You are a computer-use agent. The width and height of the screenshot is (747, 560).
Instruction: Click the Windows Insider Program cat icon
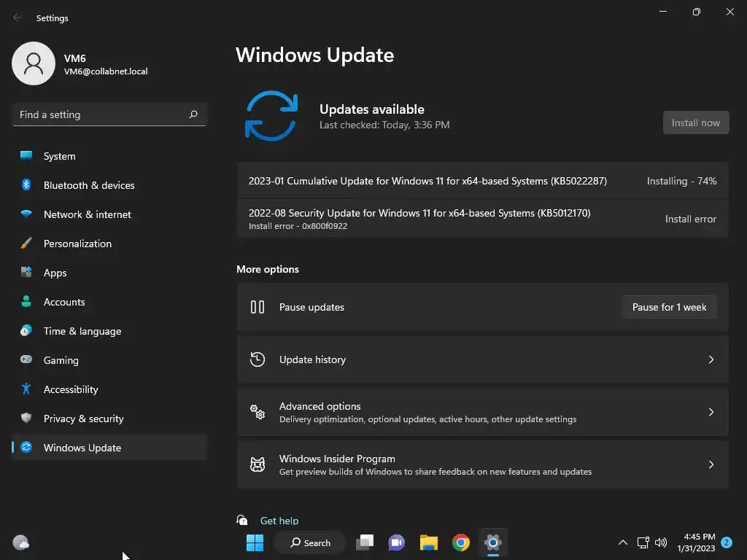(x=258, y=464)
